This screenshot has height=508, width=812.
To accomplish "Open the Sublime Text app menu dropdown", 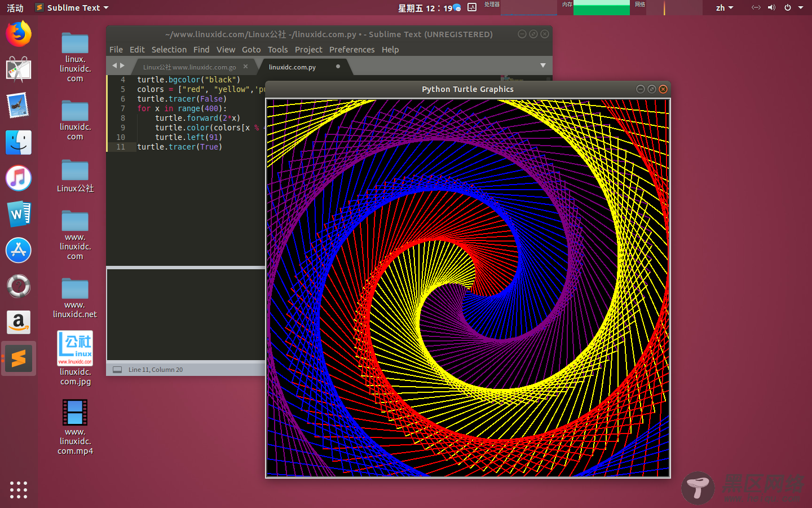I will 72,8.
